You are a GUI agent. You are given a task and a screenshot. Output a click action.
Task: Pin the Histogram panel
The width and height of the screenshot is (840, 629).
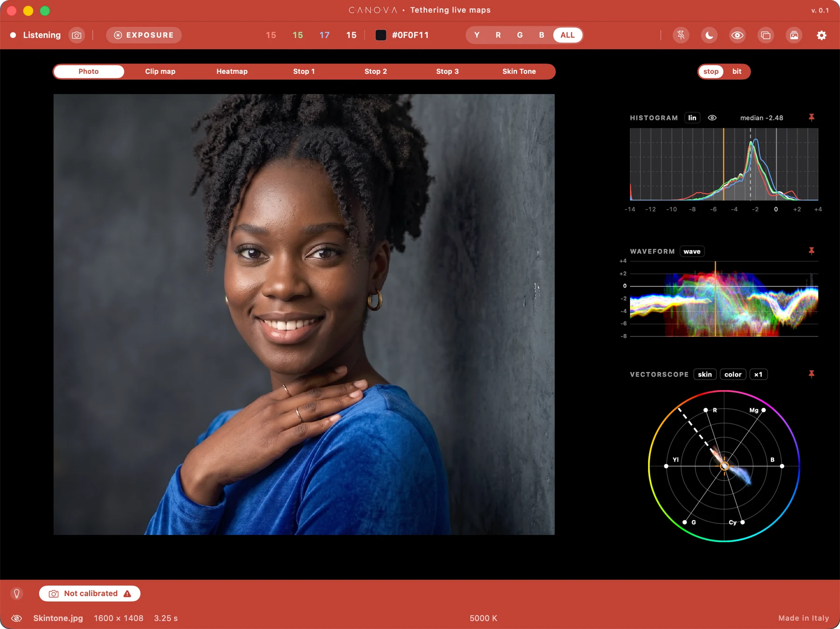[812, 118]
